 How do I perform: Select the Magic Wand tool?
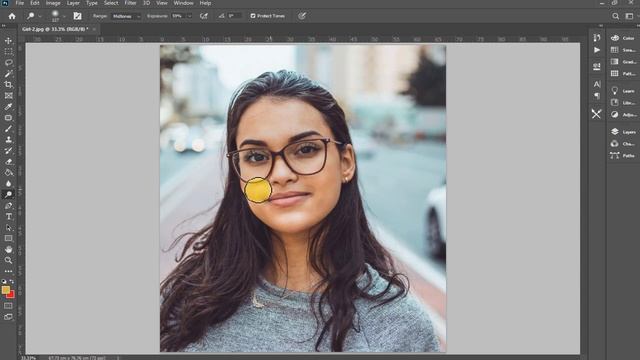[x=8, y=74]
